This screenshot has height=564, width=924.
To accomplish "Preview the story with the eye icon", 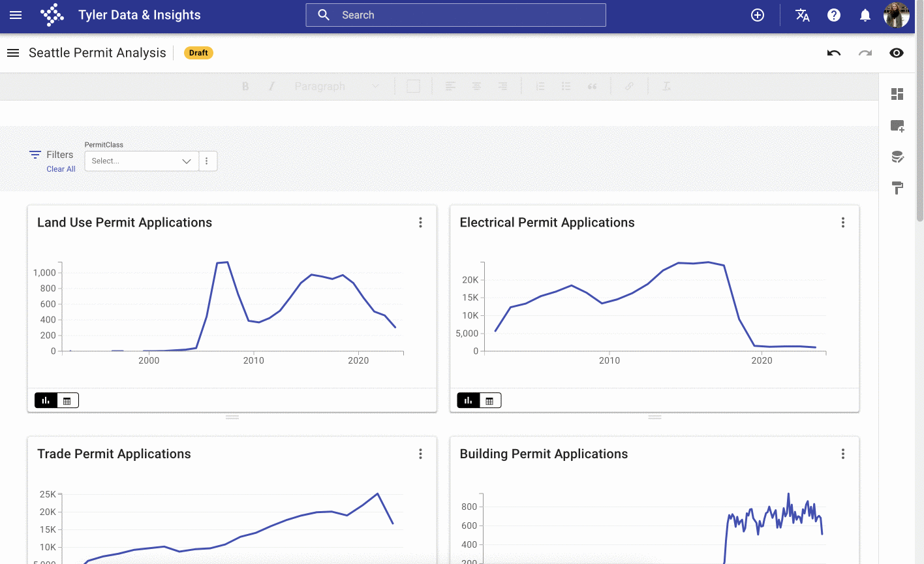I will coord(897,53).
